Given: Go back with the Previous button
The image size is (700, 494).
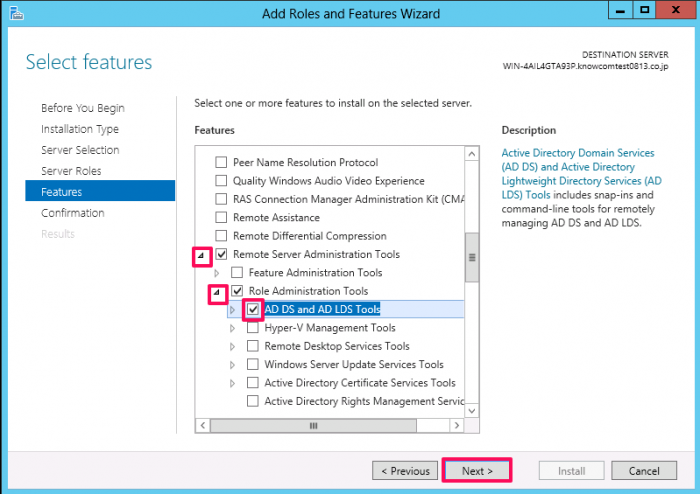Looking at the screenshot, I should 405,470.
